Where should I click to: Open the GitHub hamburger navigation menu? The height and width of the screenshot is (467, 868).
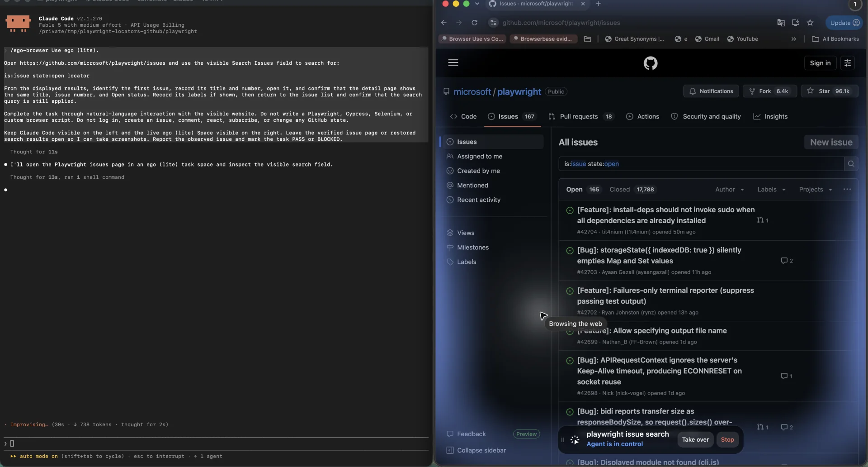(x=453, y=63)
